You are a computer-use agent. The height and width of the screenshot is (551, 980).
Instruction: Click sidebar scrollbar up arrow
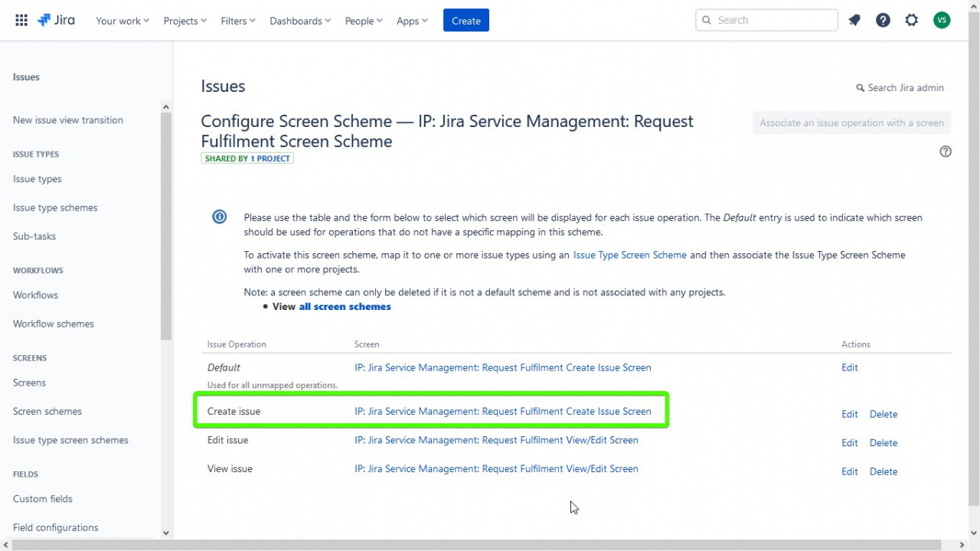(x=166, y=107)
